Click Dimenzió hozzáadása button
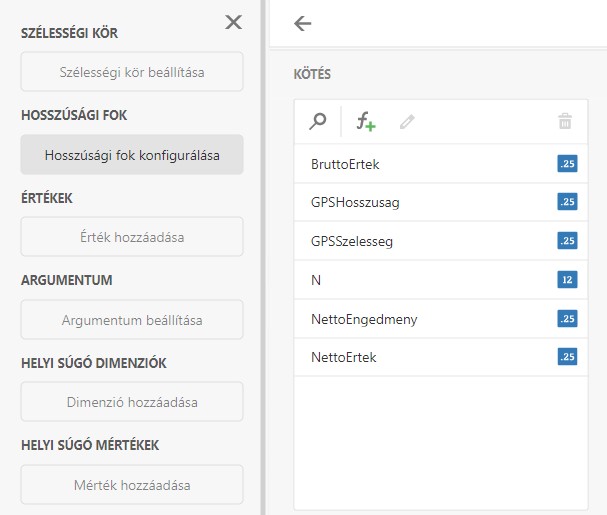Screen dimensions: 607x515 point(132,402)
